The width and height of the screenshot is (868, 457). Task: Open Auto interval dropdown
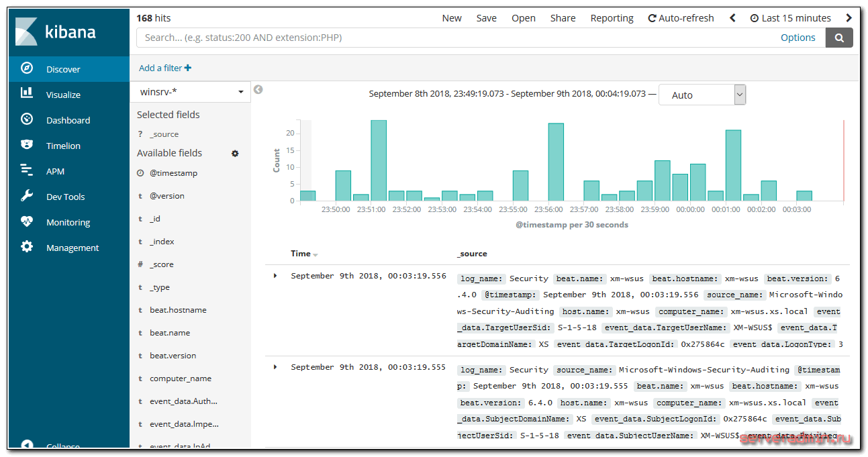coord(702,95)
